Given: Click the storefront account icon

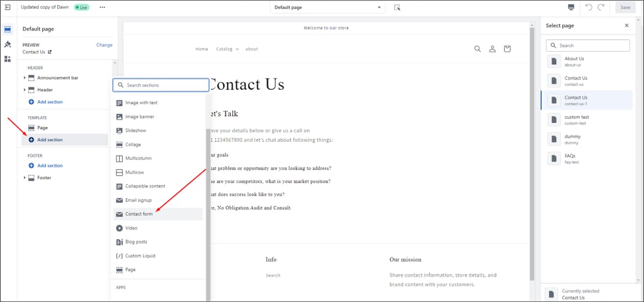Looking at the screenshot, I should (x=492, y=49).
